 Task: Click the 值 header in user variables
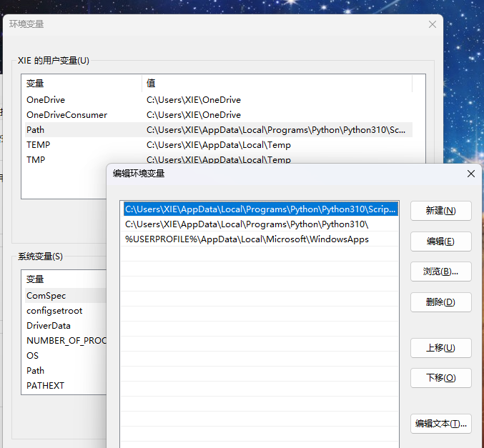[277, 84]
